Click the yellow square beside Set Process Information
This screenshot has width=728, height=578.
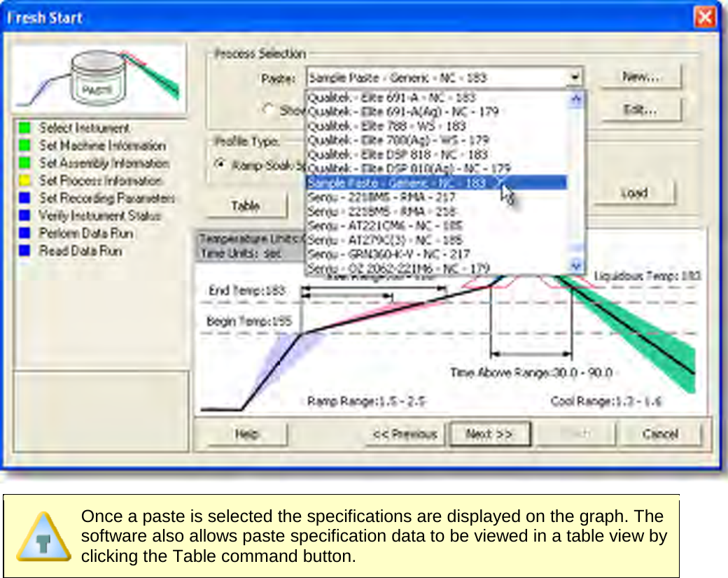click(x=24, y=180)
